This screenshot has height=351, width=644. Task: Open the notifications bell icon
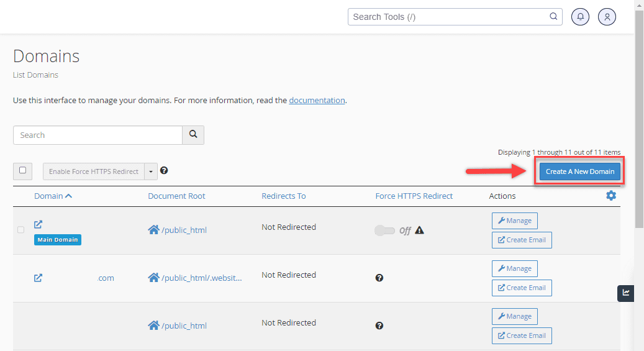click(x=580, y=17)
